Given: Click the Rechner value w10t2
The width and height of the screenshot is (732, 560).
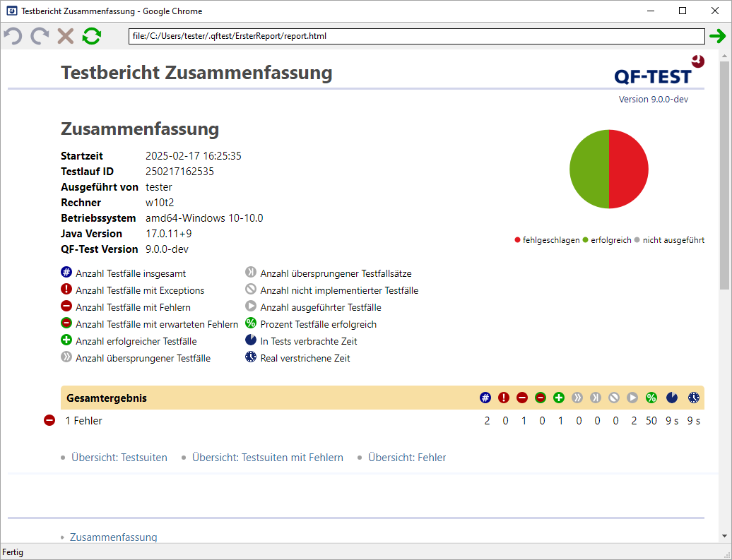Looking at the screenshot, I should click(160, 203).
